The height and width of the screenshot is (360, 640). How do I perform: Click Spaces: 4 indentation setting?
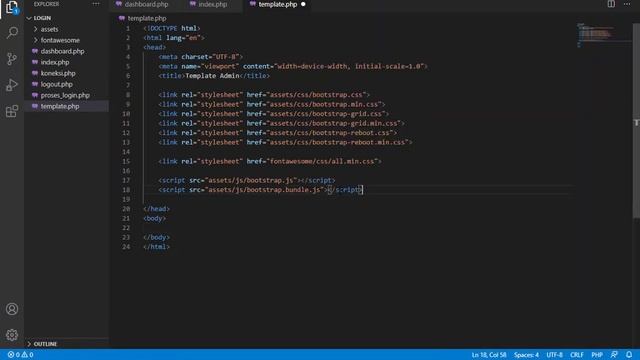coord(526,355)
